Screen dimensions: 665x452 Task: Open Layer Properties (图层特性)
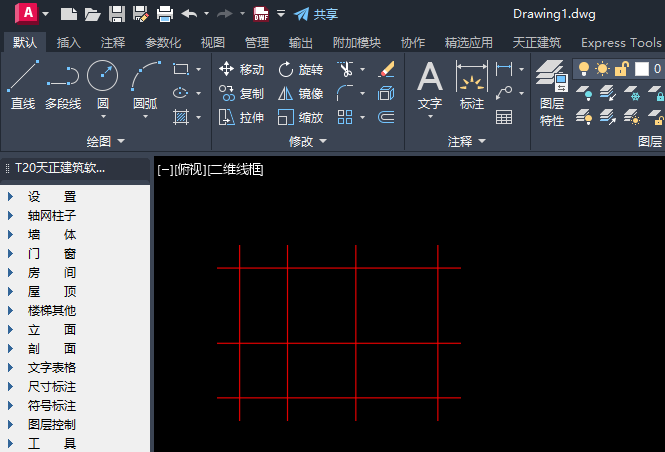[x=552, y=93]
